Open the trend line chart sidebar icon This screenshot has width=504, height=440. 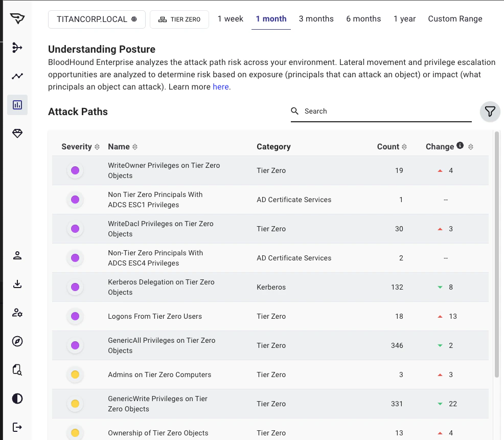pyautogui.click(x=17, y=76)
